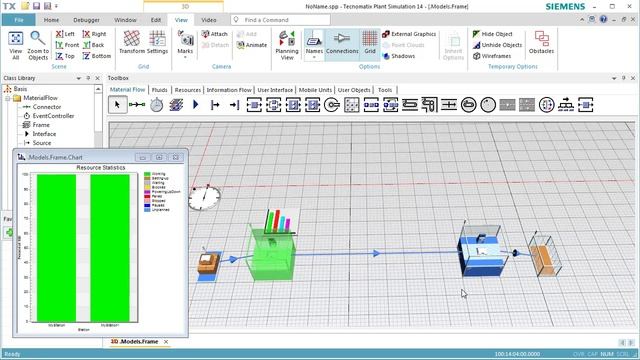The width and height of the screenshot is (640, 360).
Task: Click the blue Unplanned legend swatch
Action: (147, 209)
